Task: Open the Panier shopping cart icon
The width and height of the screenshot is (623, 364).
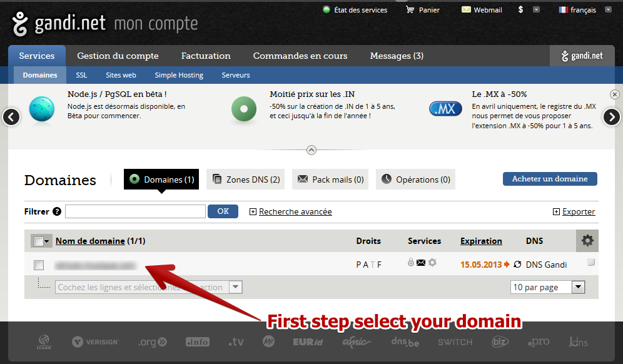Action: tap(410, 10)
